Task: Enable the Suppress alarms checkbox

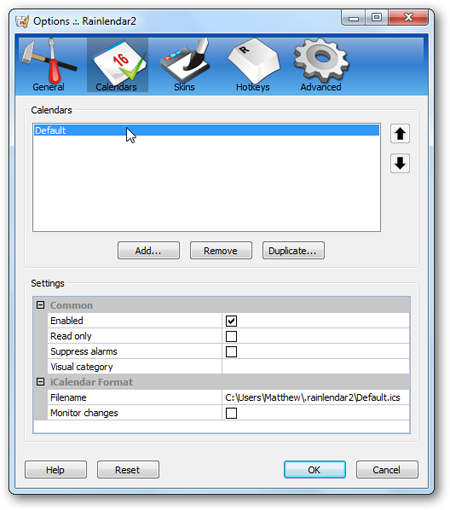Action: (x=231, y=352)
